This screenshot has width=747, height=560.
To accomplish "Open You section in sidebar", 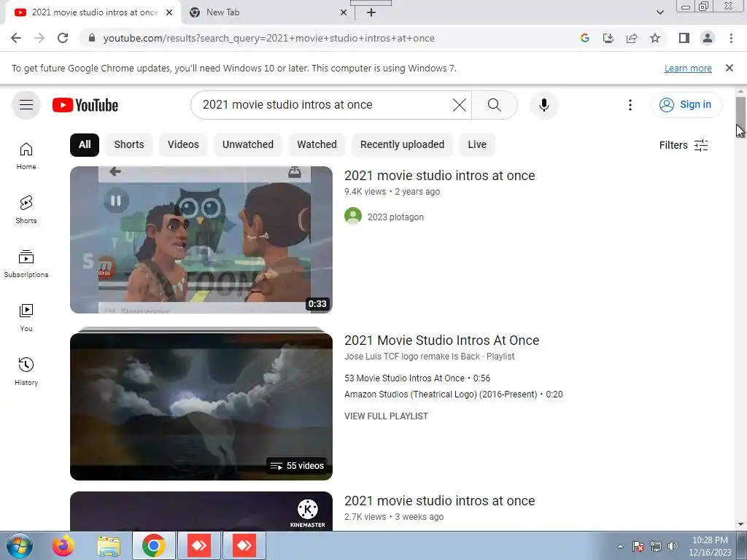I will (x=26, y=318).
